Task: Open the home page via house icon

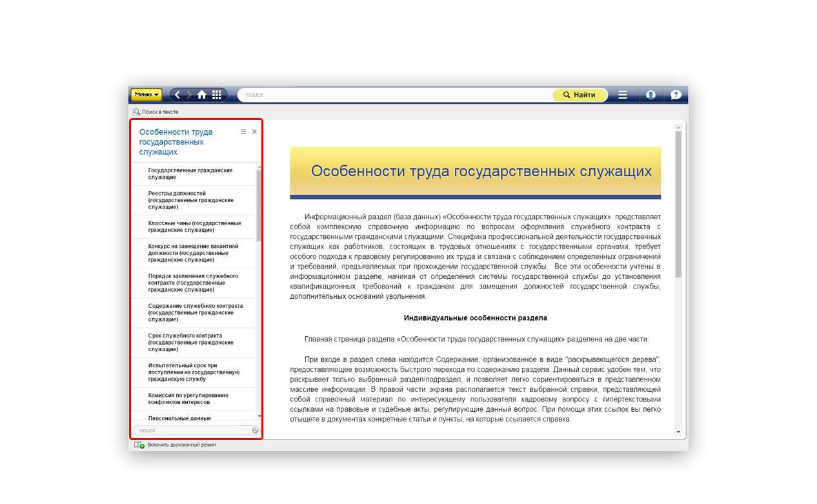Action: click(x=202, y=95)
